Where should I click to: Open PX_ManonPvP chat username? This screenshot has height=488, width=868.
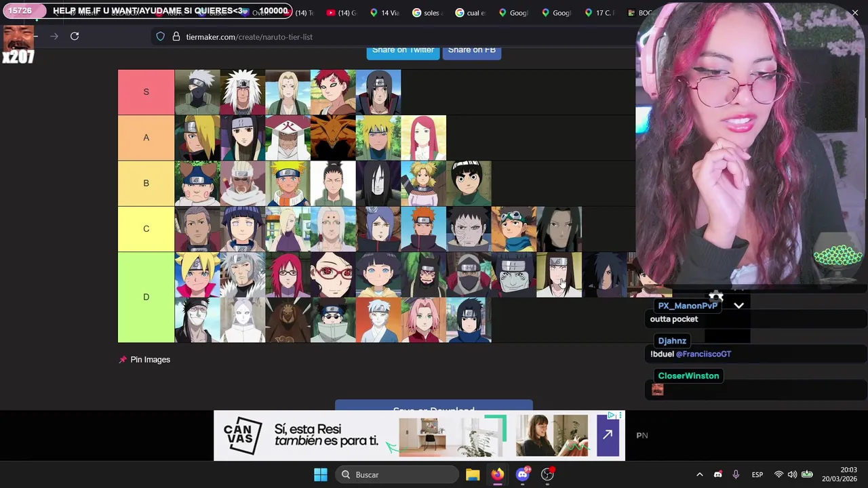pyautogui.click(x=688, y=306)
